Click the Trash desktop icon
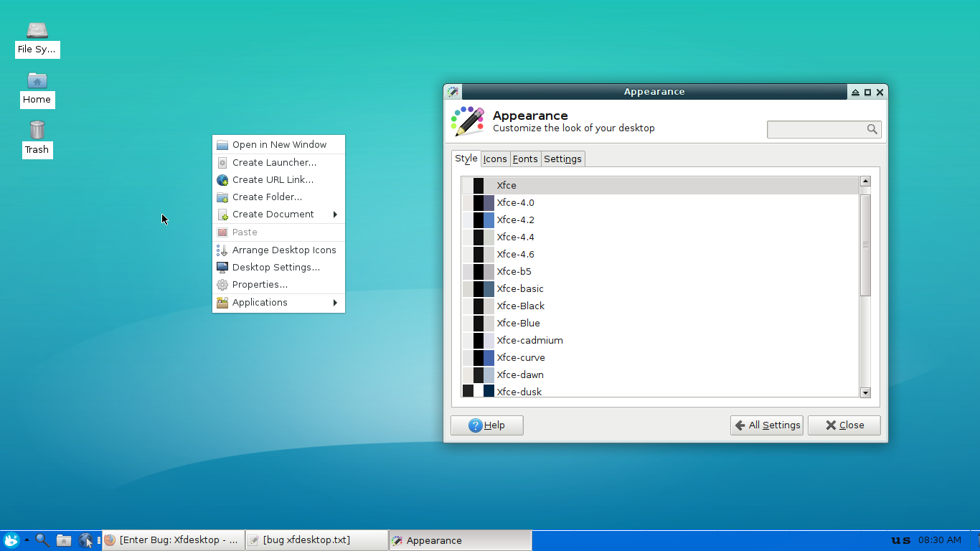980x551 pixels. pyautogui.click(x=37, y=131)
